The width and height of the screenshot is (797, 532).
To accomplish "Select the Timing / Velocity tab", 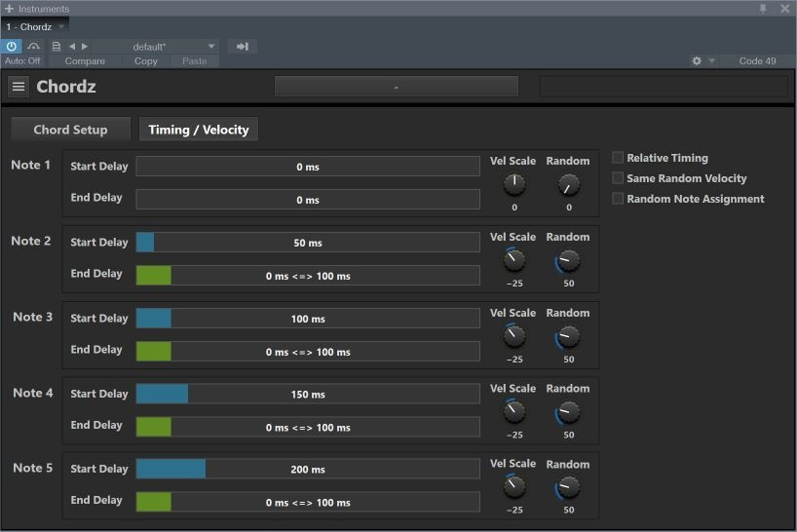I will (x=199, y=130).
